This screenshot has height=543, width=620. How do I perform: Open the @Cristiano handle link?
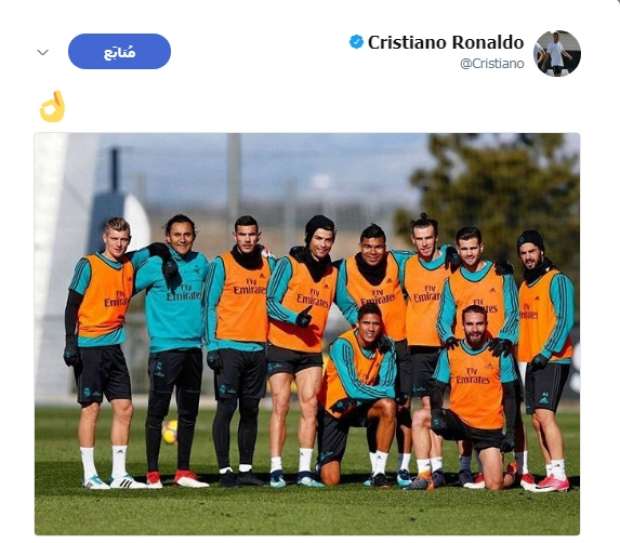492,64
